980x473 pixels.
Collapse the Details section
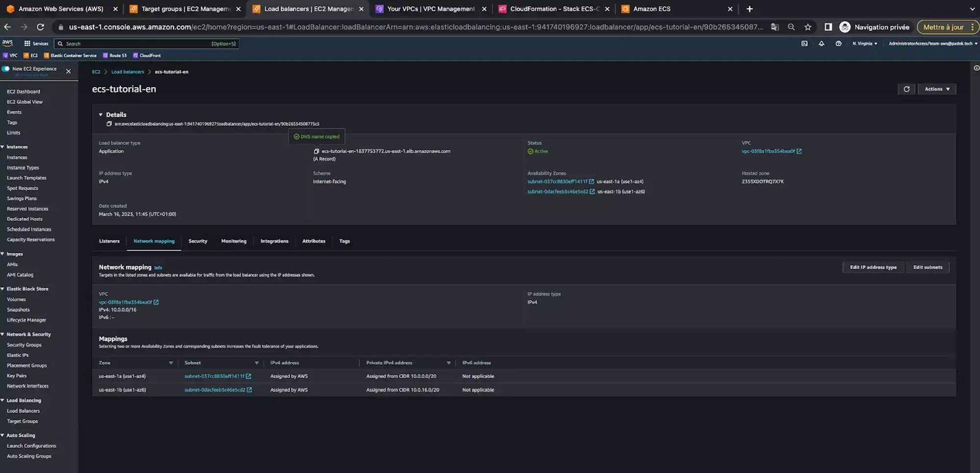pyautogui.click(x=100, y=115)
